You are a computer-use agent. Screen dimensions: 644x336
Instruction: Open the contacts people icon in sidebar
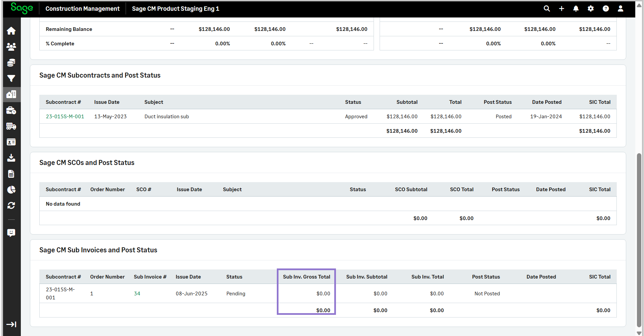tap(11, 47)
